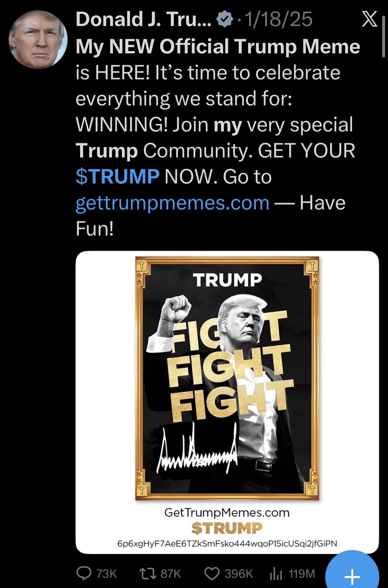Click the 1/18/25 post date
The height and width of the screenshot is (588, 388).
coord(279,19)
